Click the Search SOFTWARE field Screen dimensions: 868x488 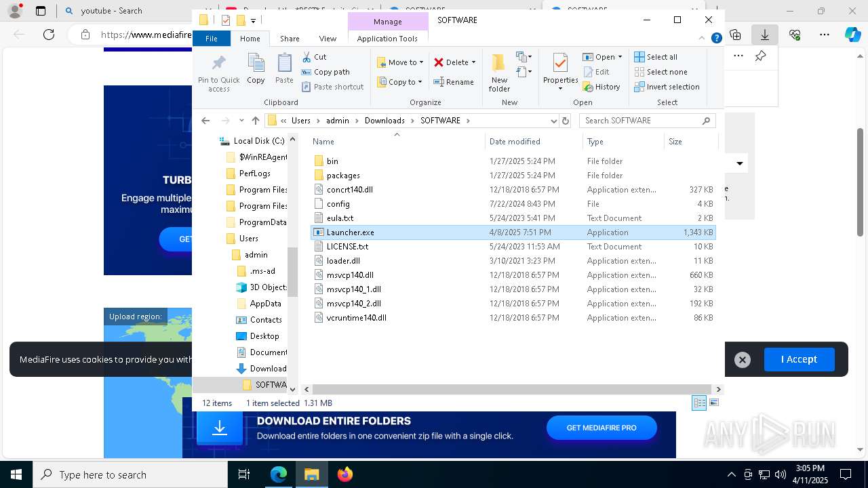click(647, 121)
